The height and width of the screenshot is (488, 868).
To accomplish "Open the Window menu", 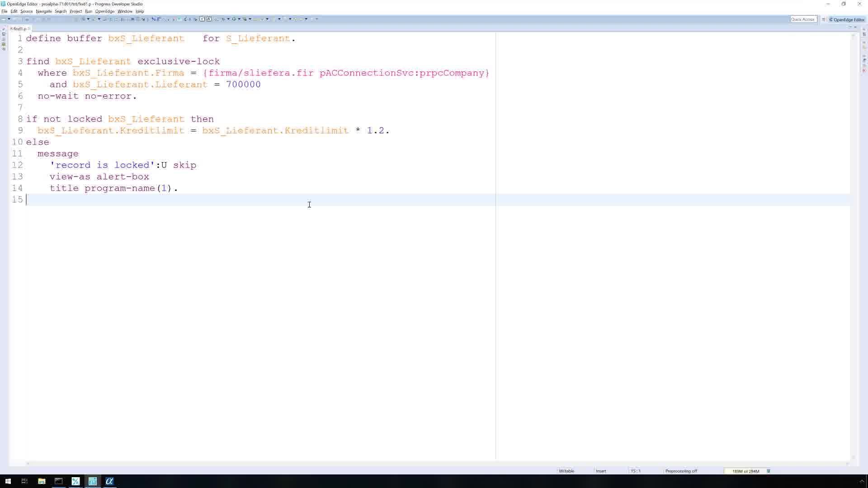I will point(125,11).
